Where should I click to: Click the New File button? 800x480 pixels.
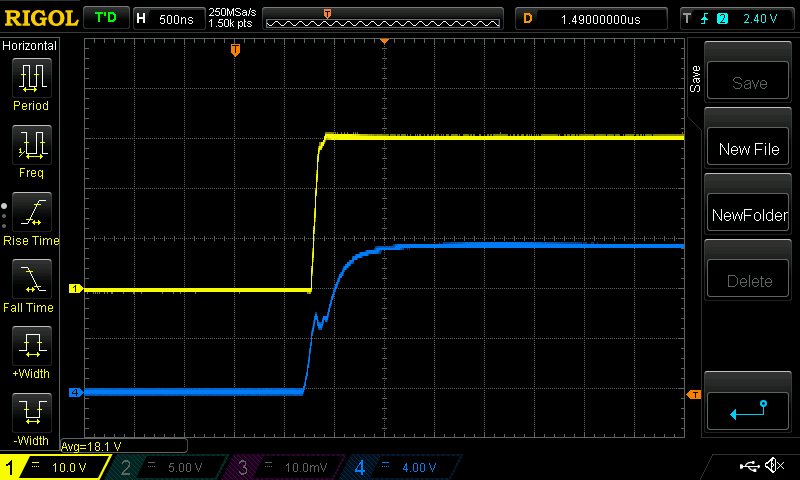(749, 149)
